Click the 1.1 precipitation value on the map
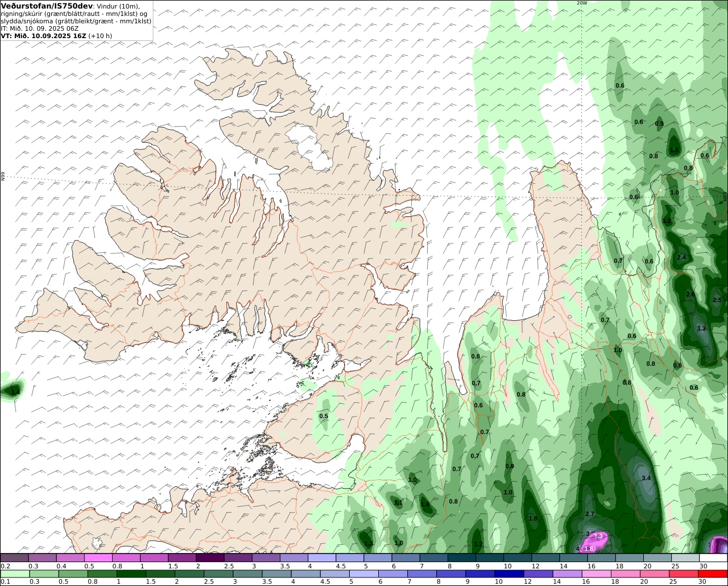The height and width of the screenshot is (586, 728). coord(398,502)
